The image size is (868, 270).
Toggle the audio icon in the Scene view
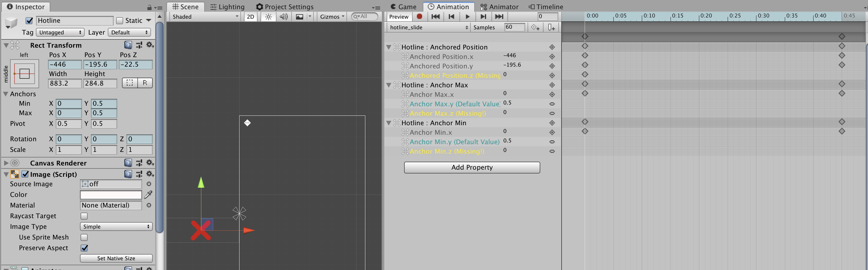(283, 16)
